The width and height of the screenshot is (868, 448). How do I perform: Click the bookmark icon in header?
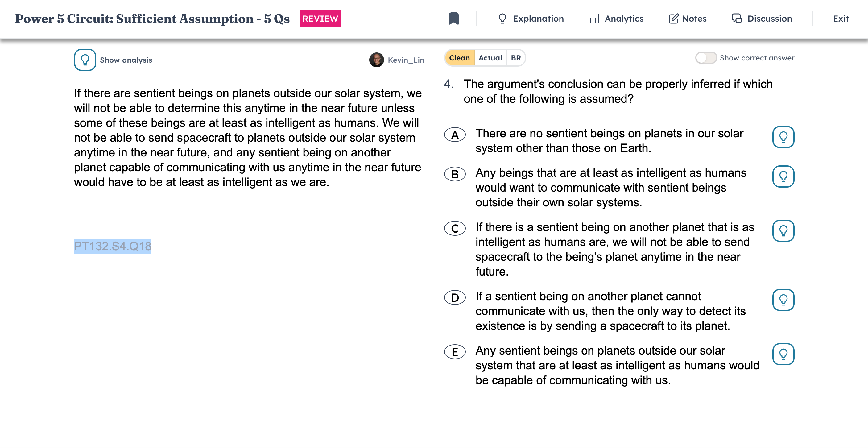453,19
